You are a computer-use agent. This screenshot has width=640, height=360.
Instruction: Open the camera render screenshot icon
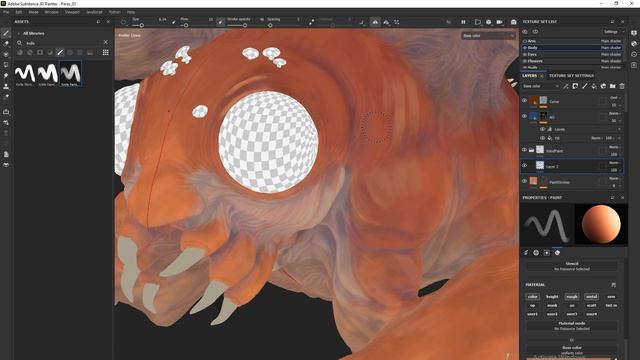click(513, 22)
